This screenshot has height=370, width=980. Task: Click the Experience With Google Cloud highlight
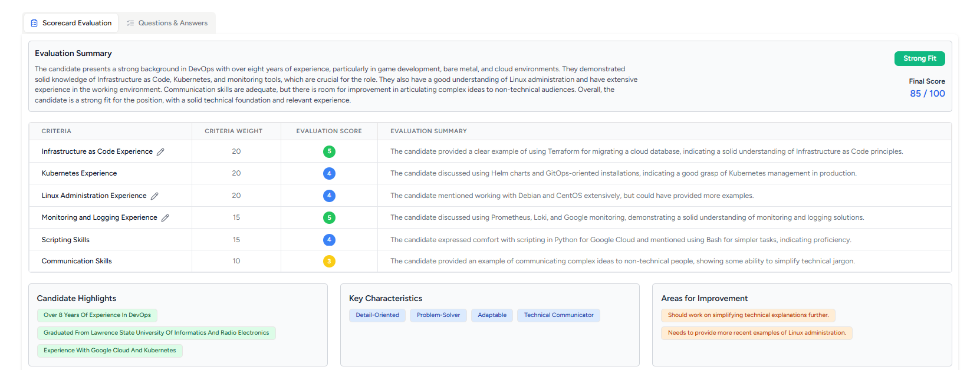tap(110, 351)
